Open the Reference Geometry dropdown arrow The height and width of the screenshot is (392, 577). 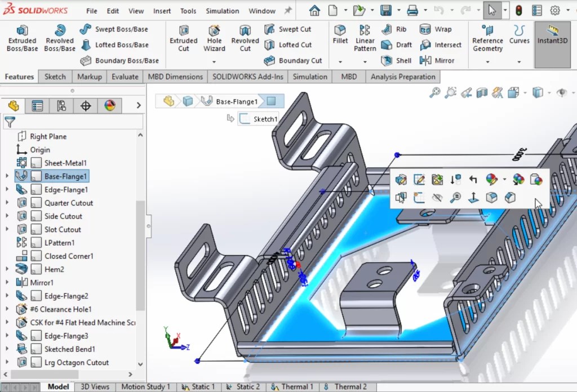[487, 62]
